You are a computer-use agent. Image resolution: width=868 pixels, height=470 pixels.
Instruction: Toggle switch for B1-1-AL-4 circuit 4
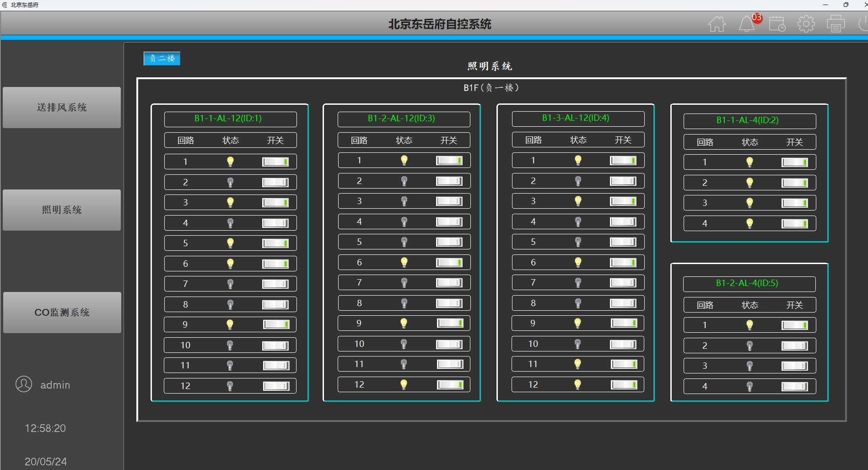[x=795, y=223]
